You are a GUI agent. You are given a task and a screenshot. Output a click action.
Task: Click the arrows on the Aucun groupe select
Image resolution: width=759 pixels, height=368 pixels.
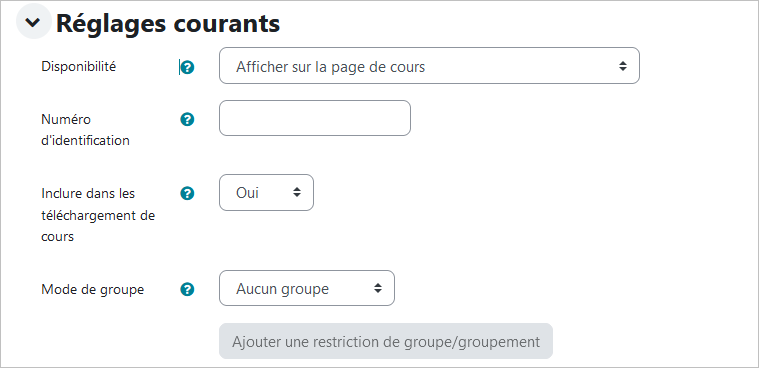click(378, 288)
